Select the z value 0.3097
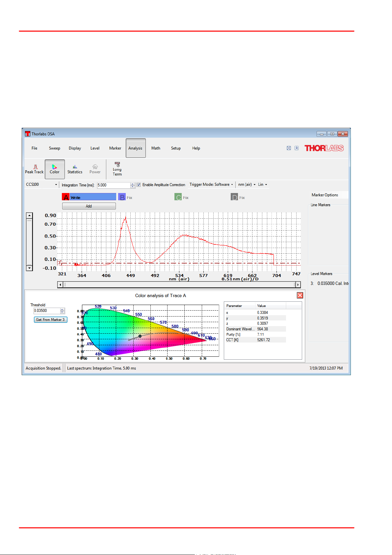The width and height of the screenshot is (392, 555). [x=263, y=323]
